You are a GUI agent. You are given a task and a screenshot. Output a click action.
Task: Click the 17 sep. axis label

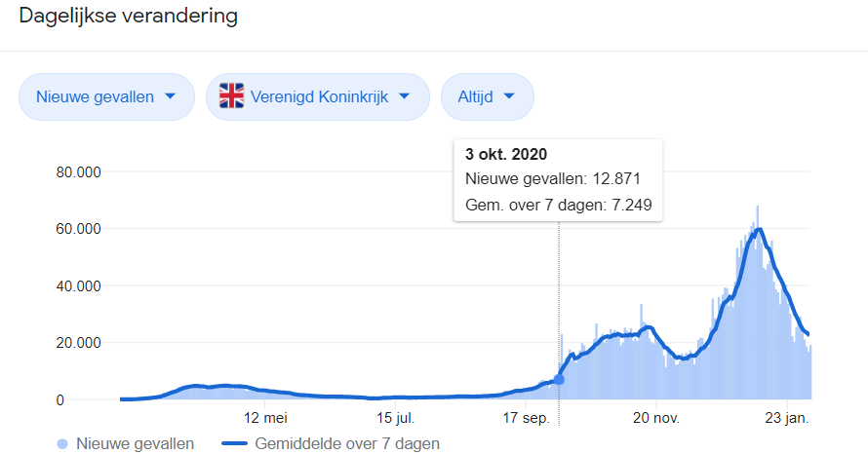click(x=527, y=418)
